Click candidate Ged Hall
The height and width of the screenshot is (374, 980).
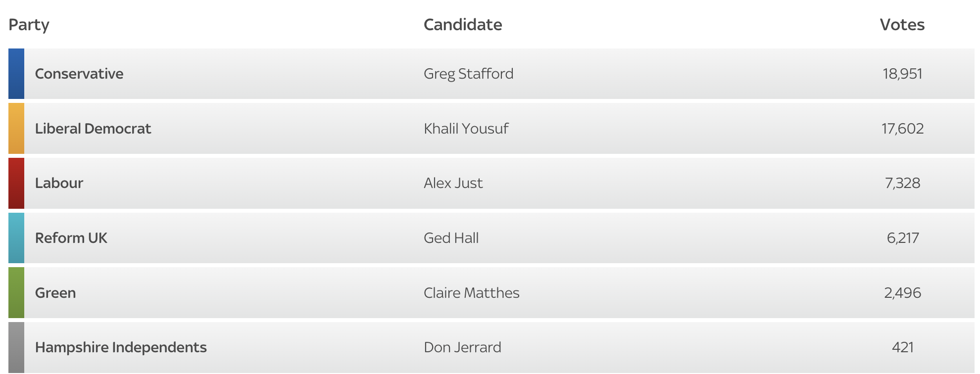coord(451,238)
